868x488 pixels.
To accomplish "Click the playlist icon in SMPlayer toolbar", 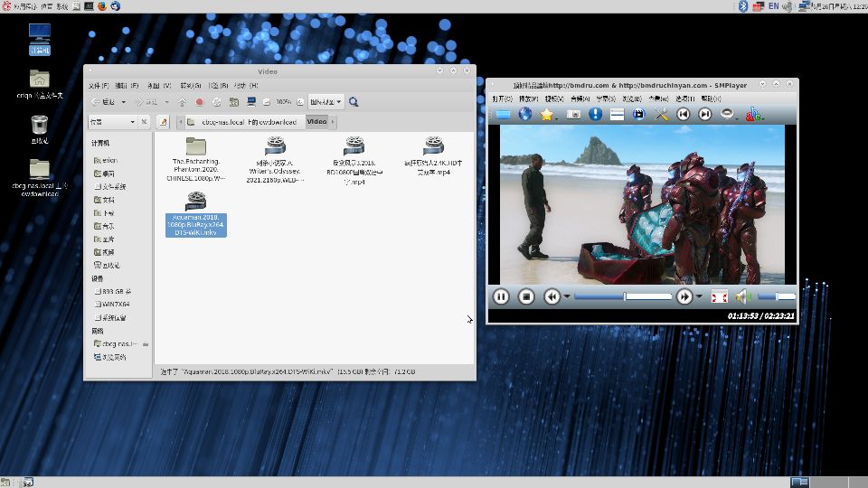I will [x=617, y=115].
